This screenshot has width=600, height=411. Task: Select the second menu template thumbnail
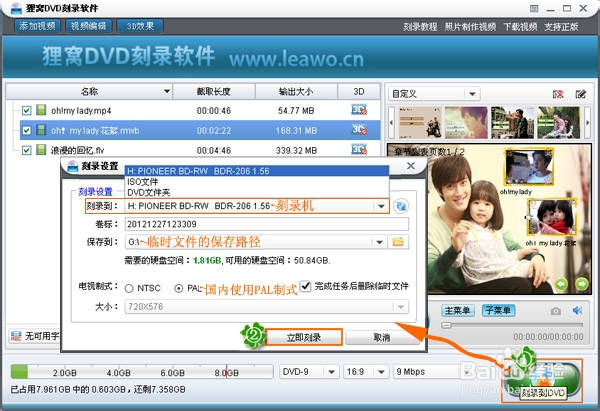coord(466,122)
